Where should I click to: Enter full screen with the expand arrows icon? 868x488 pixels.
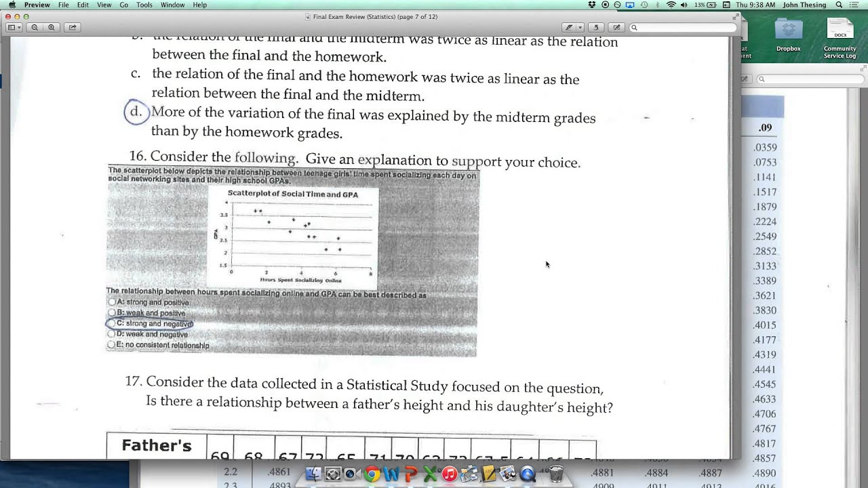coord(736,16)
